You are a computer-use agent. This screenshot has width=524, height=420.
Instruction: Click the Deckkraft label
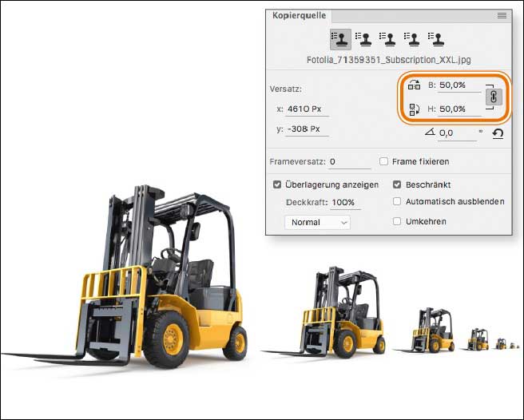pos(307,203)
